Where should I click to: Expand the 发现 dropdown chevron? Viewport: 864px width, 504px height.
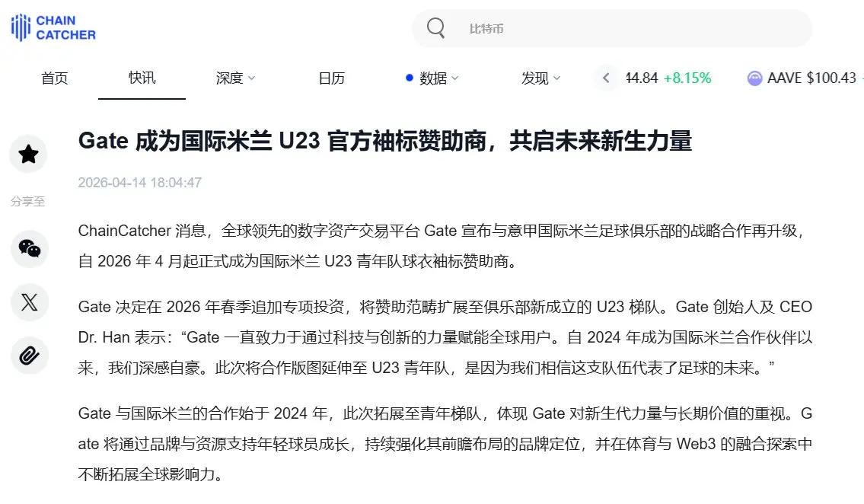coord(556,78)
